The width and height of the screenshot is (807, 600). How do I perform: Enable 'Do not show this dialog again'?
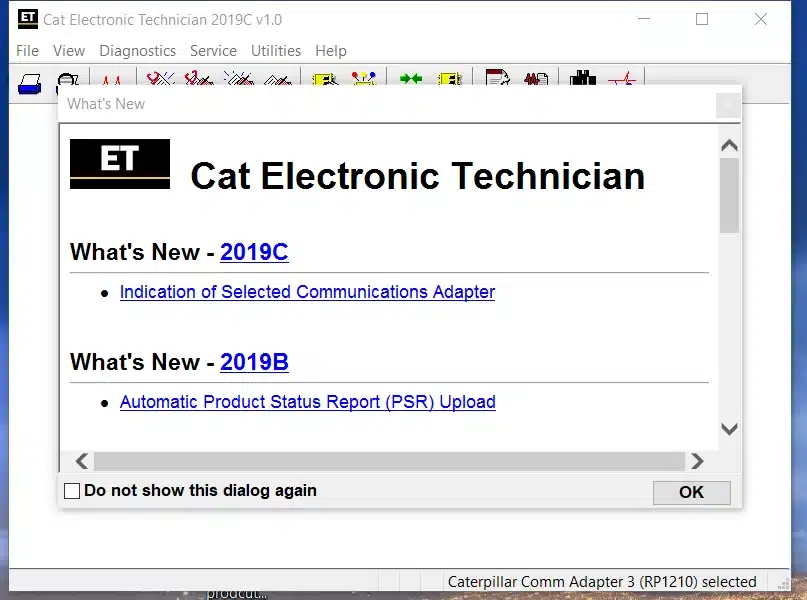click(72, 491)
